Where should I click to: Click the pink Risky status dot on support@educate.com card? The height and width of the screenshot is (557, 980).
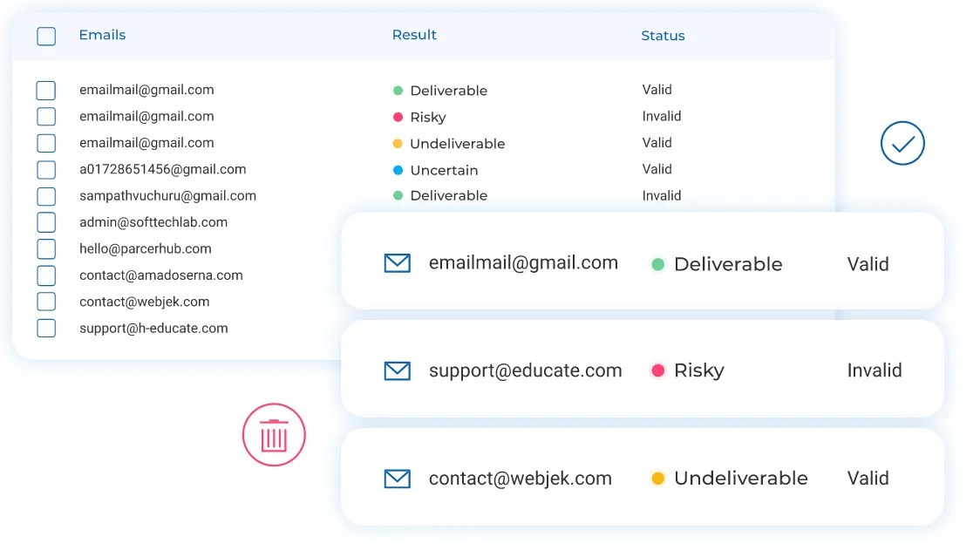pos(657,370)
